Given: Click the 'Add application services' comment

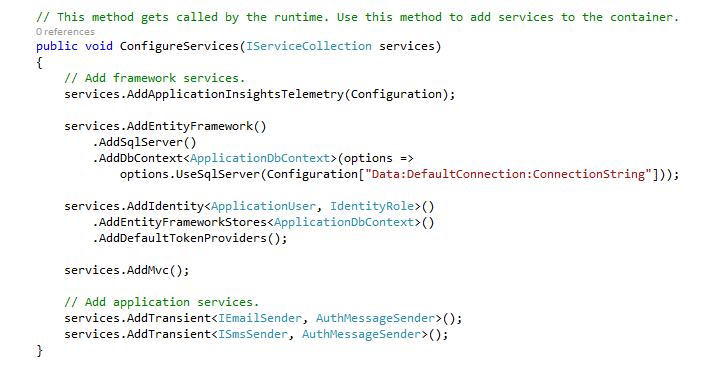Looking at the screenshot, I should (x=162, y=302).
